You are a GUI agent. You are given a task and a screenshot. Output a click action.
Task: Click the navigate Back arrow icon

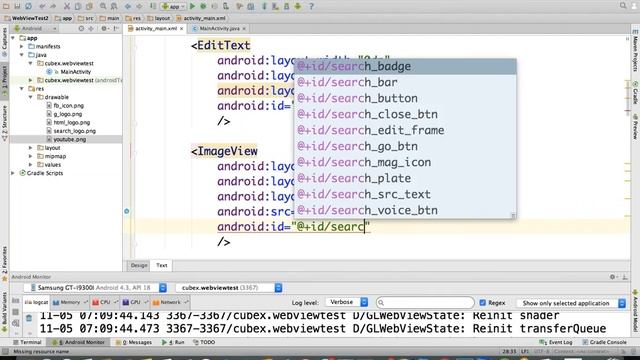[x=128, y=6]
